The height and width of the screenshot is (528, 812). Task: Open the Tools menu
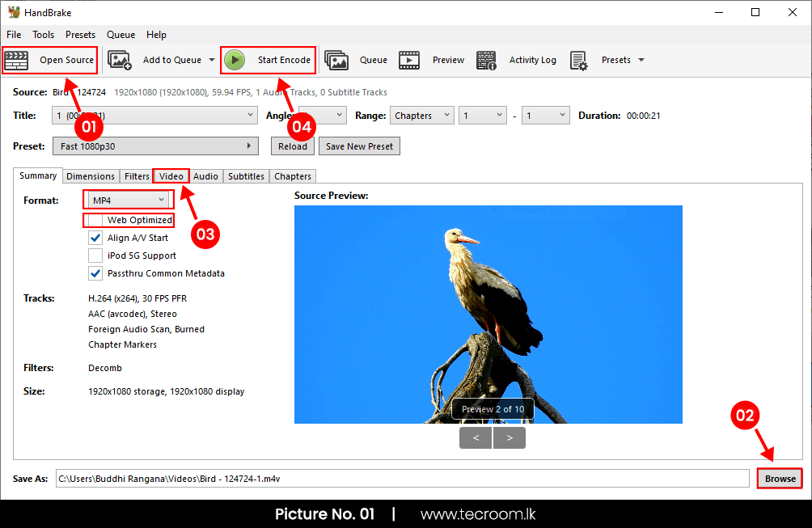click(x=43, y=35)
